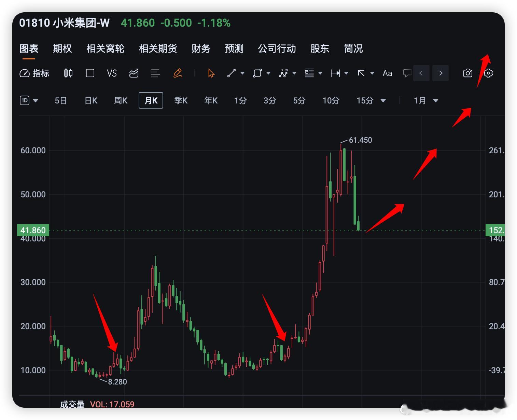This screenshot has width=517, height=420.
Task: Select the range measure tool icon
Action: 335,73
